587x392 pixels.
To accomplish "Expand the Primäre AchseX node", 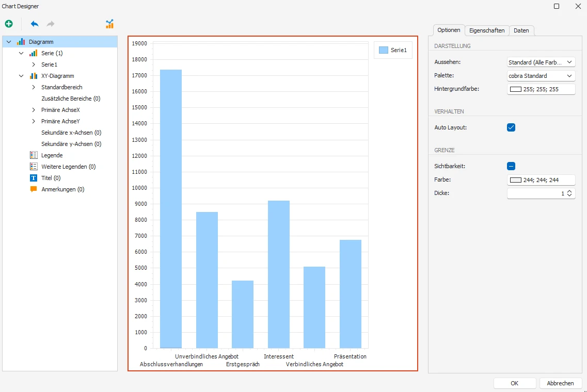I will point(34,109).
